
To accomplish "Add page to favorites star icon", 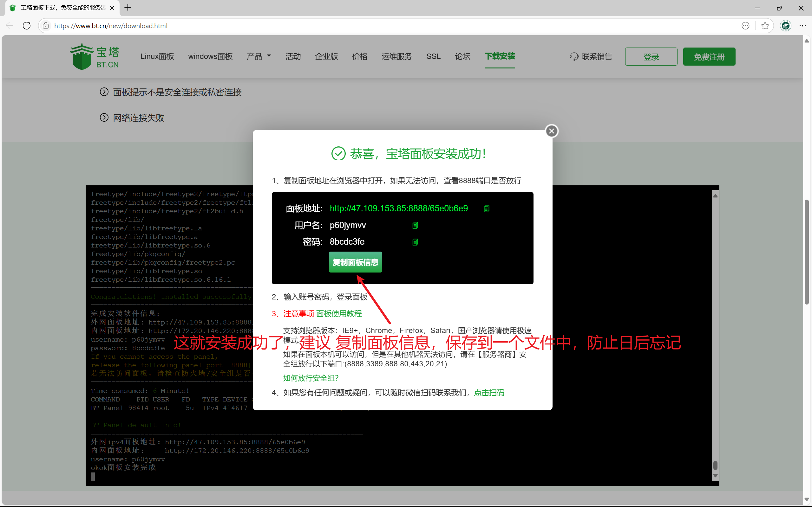I will (765, 26).
